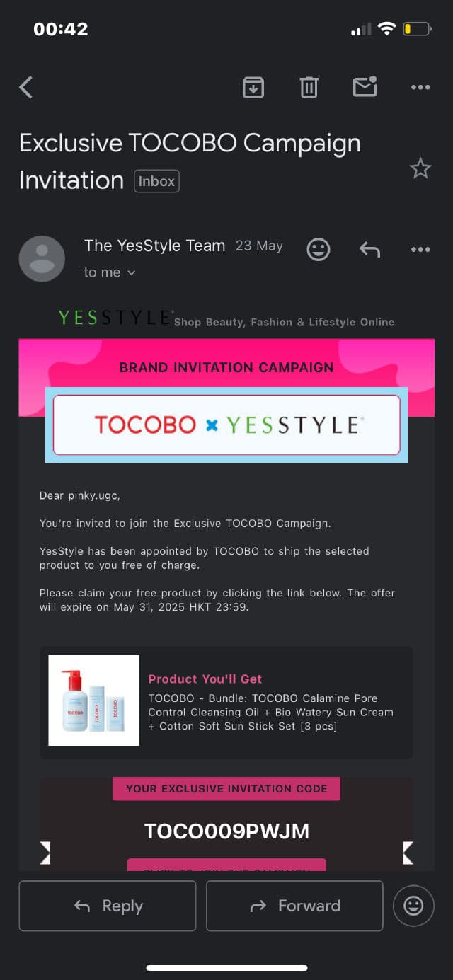Viewport: 453px width, 980px height.
Task: Tap the reply arrow beside the date
Action: (369, 249)
